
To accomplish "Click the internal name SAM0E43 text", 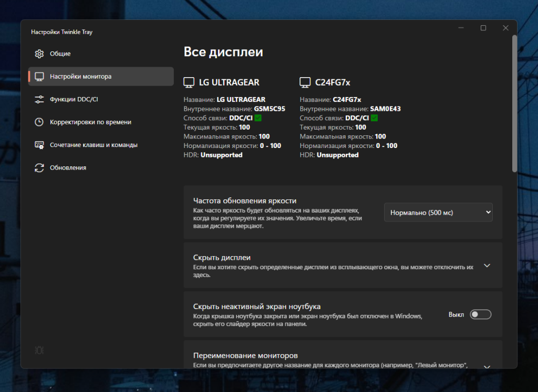I will (385, 109).
